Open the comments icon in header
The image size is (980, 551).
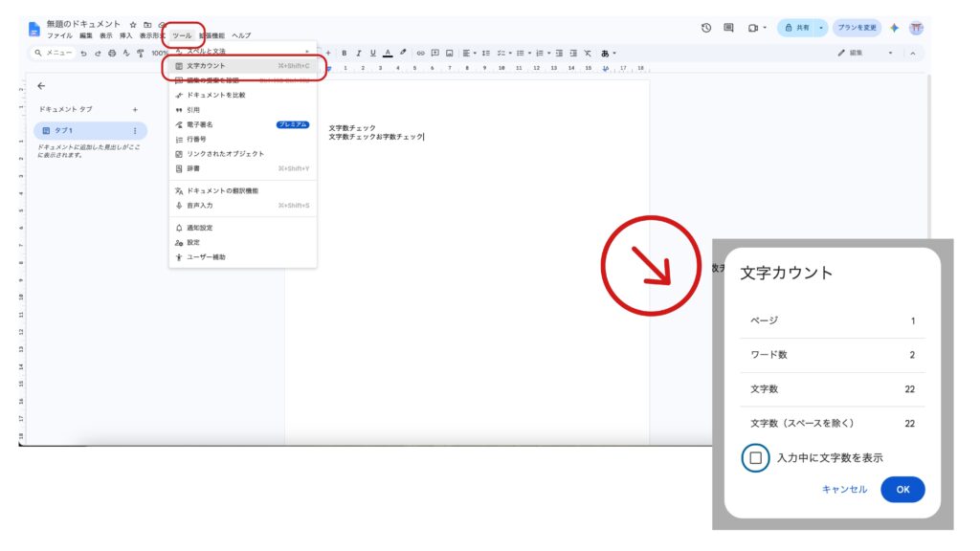(728, 28)
